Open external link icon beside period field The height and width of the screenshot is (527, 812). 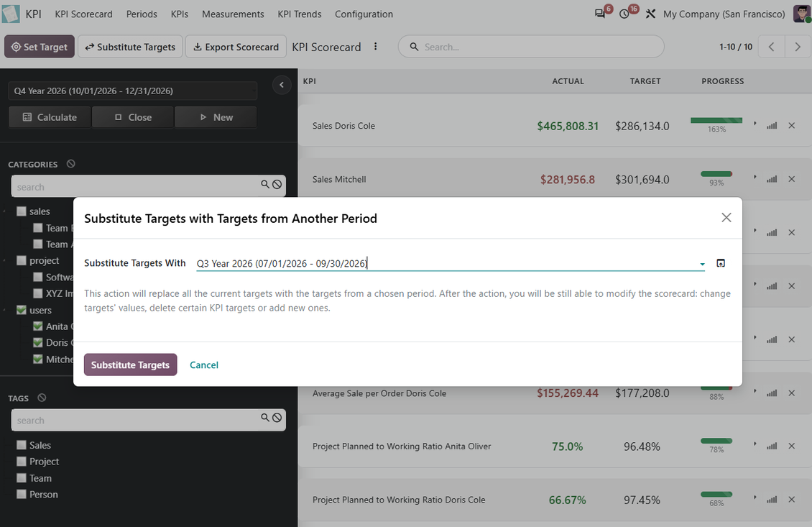pos(720,263)
